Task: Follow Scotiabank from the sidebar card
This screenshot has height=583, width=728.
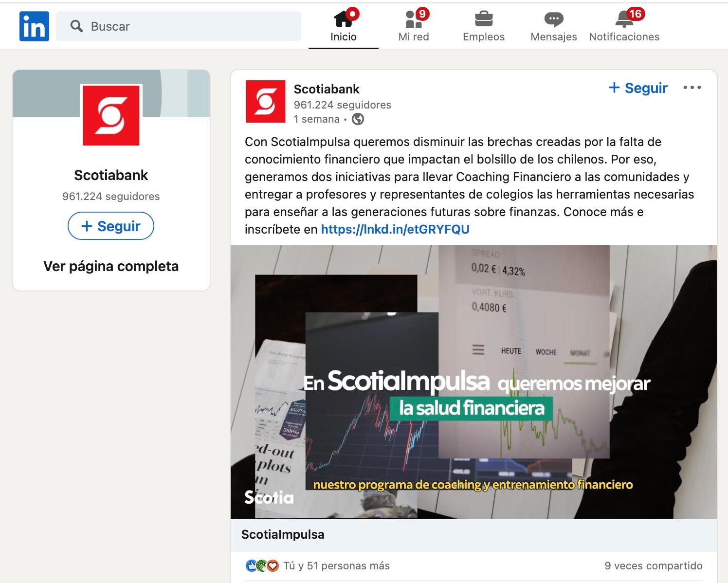Action: (x=111, y=226)
